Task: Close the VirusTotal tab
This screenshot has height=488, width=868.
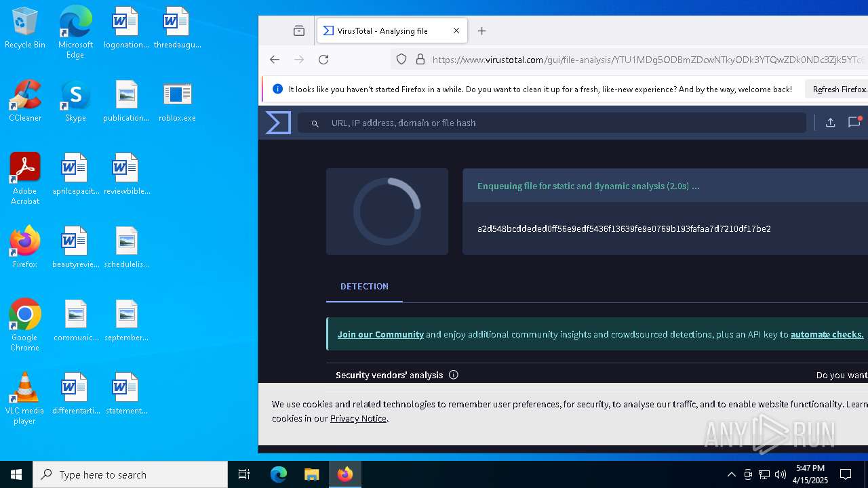Action: pyautogui.click(x=456, y=30)
